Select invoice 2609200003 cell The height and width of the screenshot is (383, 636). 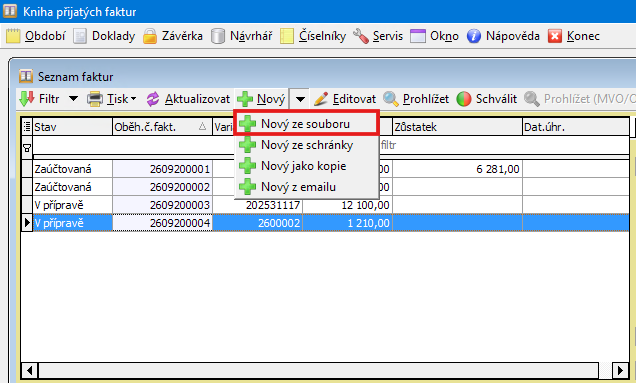pos(162,205)
